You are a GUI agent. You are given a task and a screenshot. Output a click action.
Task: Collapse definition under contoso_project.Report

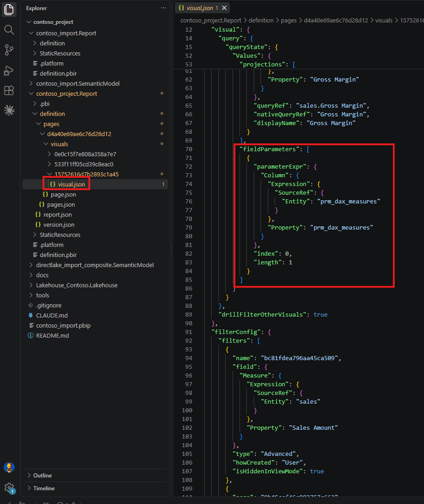pyautogui.click(x=52, y=114)
